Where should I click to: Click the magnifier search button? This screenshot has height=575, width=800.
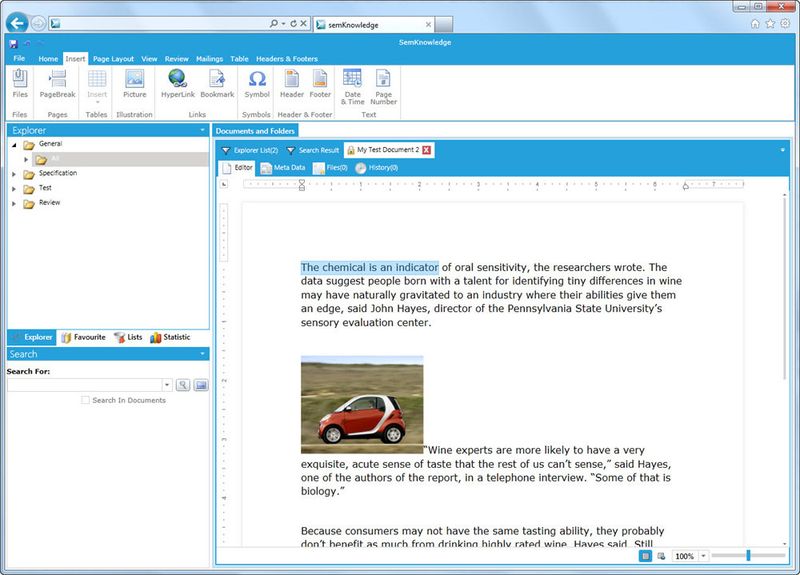183,385
